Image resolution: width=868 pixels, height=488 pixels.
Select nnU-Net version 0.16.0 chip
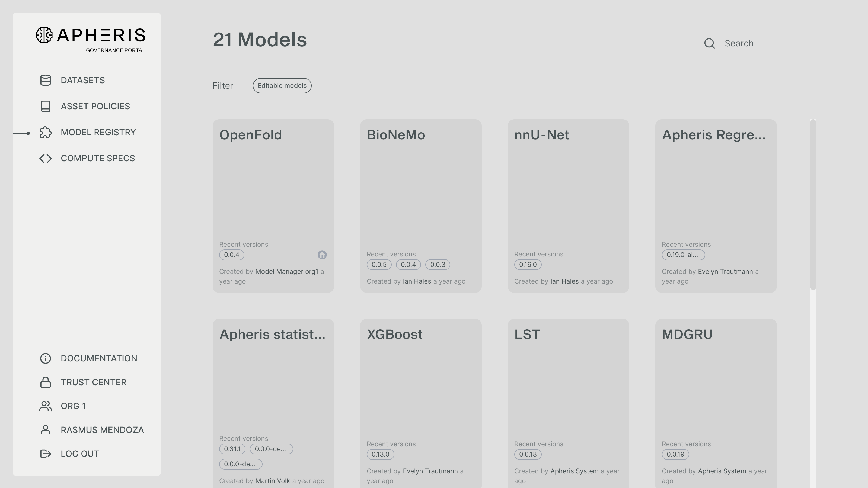(x=528, y=265)
